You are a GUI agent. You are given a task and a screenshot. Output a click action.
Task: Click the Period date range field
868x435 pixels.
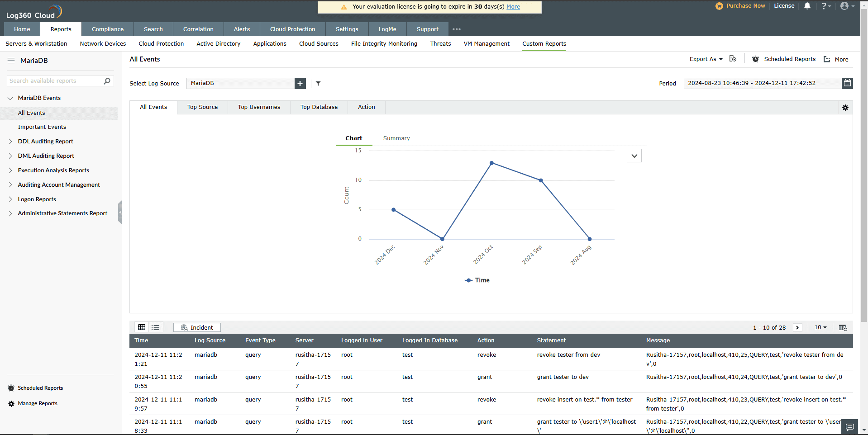pos(763,83)
